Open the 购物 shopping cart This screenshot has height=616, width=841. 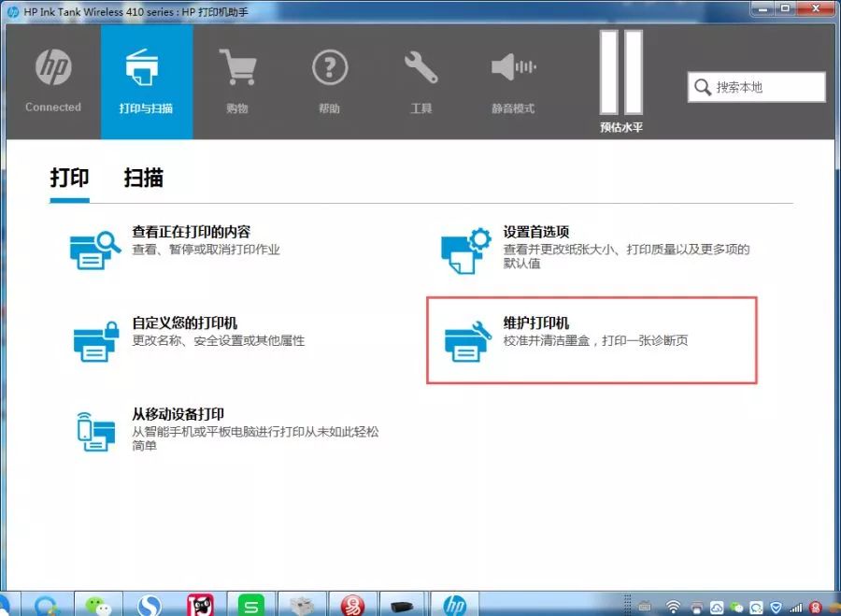click(x=237, y=81)
